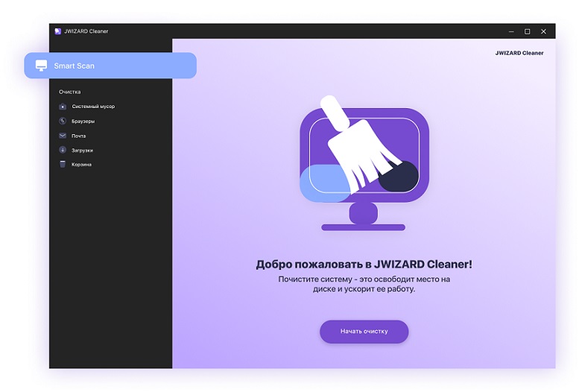Click the welcome heading Добро пожаловать в JWIZARD Cleaner
The width and height of the screenshot is (579, 392).
click(x=364, y=264)
